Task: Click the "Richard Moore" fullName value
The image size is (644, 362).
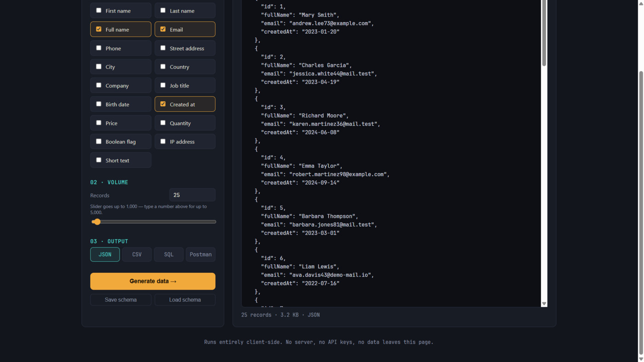Action: tap(322, 115)
